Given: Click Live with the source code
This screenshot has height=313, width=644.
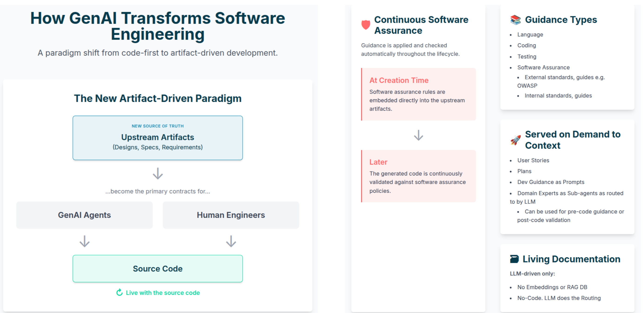Looking at the screenshot, I should coord(163,293).
